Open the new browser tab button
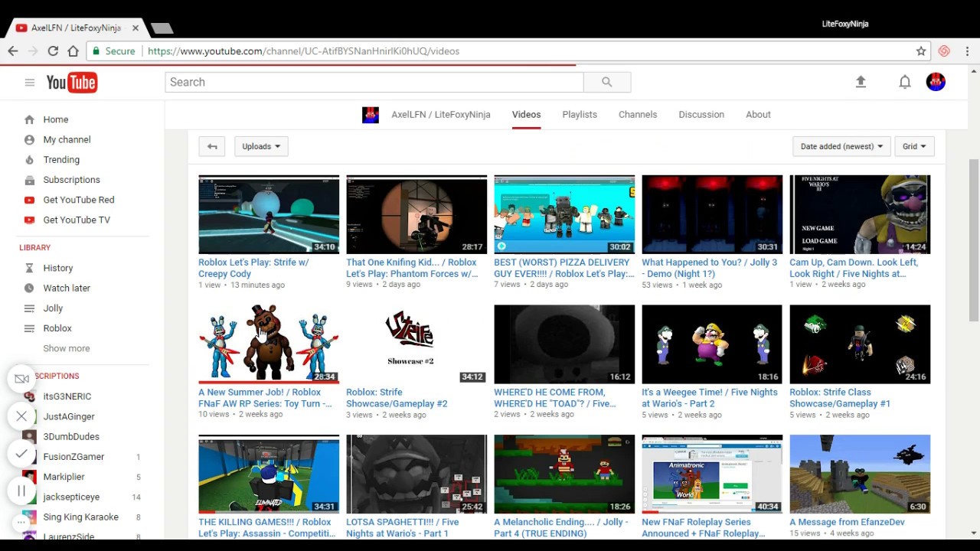 pyautogui.click(x=162, y=28)
